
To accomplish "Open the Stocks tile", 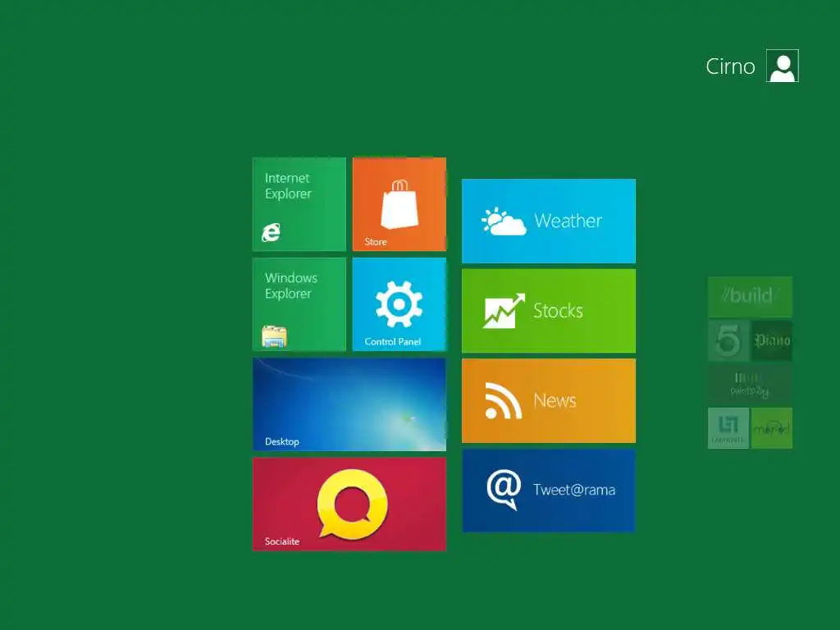I will click(549, 311).
